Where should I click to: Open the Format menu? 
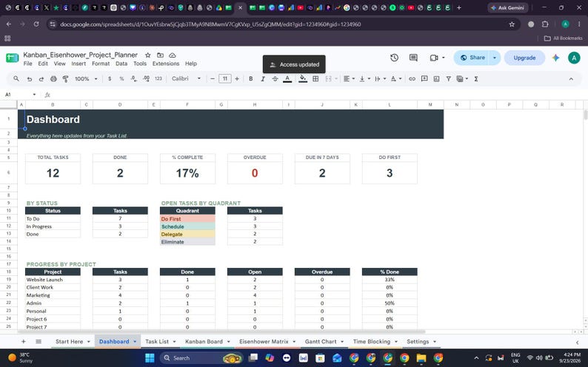101,64
